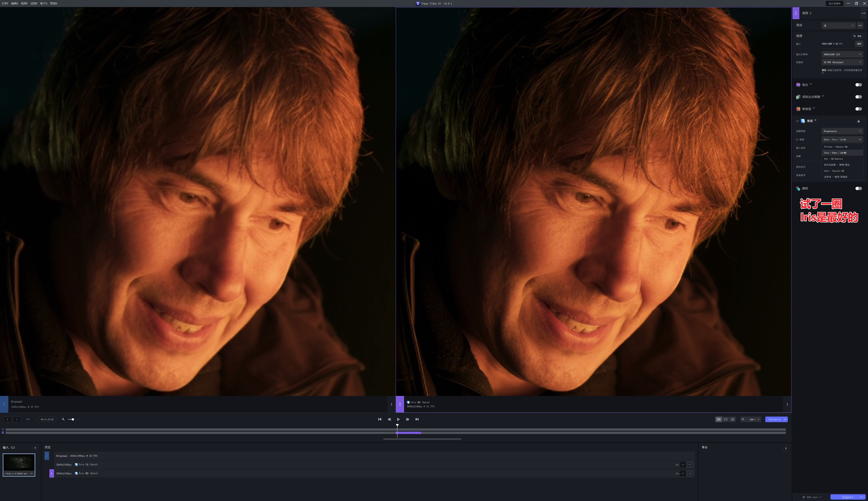The width and height of the screenshot is (868, 501).
Task: Turn on 消除运动模糊 toggle
Action: pyautogui.click(x=858, y=97)
